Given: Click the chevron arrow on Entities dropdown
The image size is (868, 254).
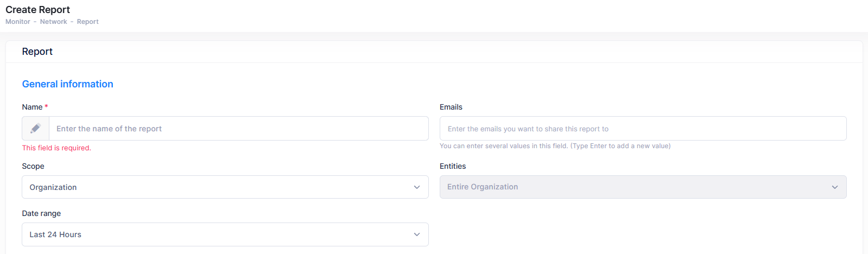Looking at the screenshot, I should pos(835,187).
